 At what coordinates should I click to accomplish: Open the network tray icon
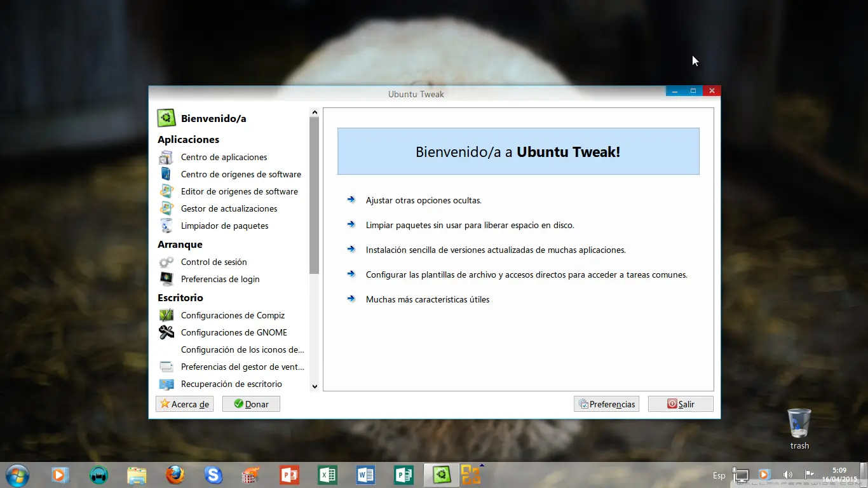click(740, 475)
